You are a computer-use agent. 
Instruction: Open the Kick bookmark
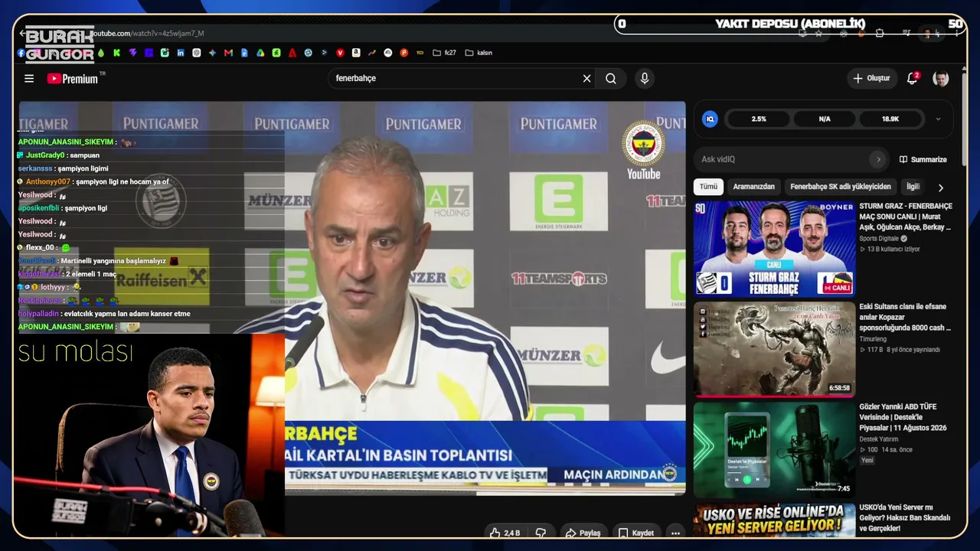click(116, 53)
